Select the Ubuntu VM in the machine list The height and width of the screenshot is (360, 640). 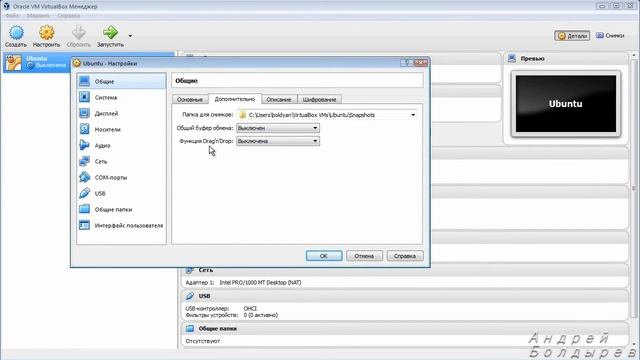88,62
